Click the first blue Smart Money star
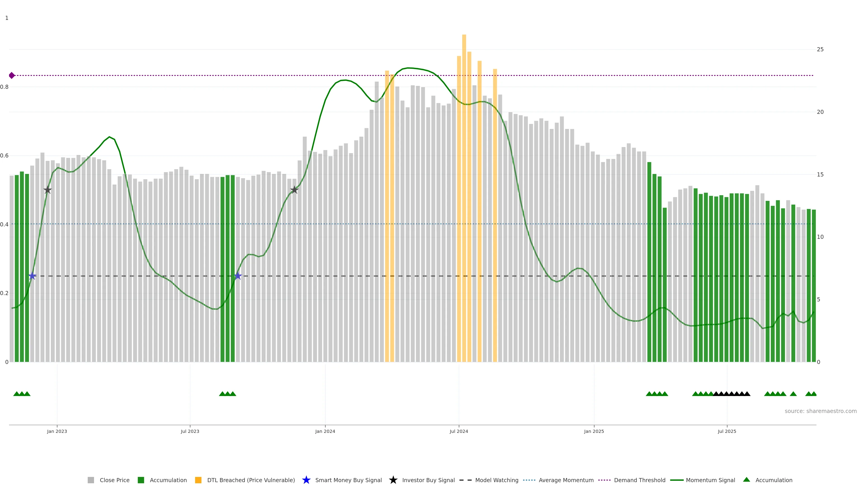 32,276
